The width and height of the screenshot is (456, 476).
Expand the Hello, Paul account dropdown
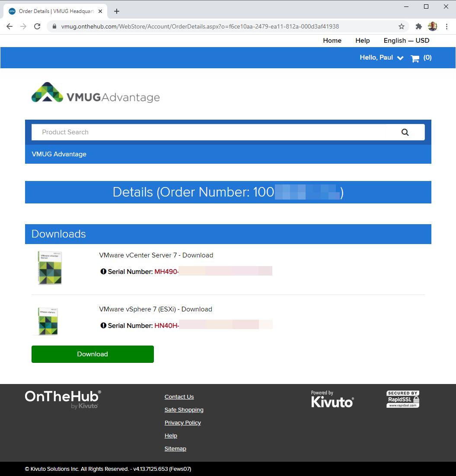(382, 58)
